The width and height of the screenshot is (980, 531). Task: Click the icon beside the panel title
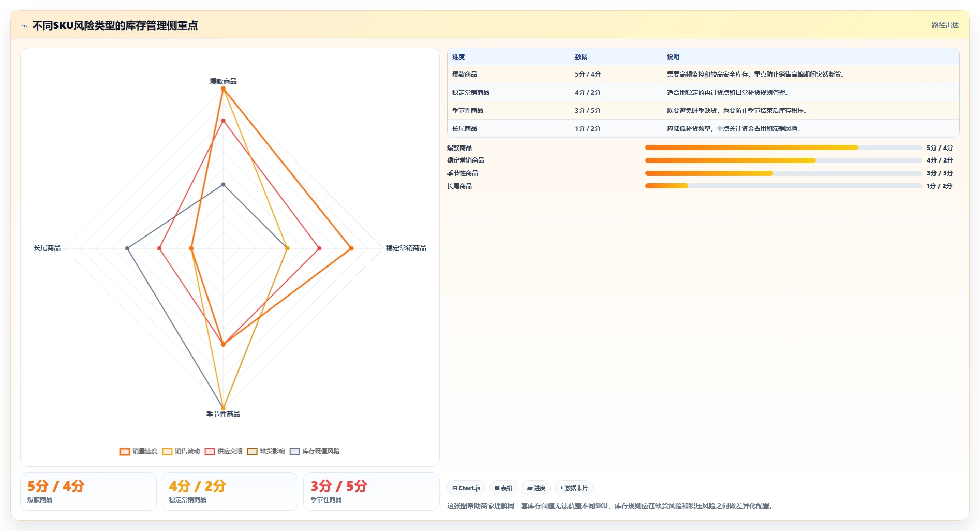click(x=24, y=26)
